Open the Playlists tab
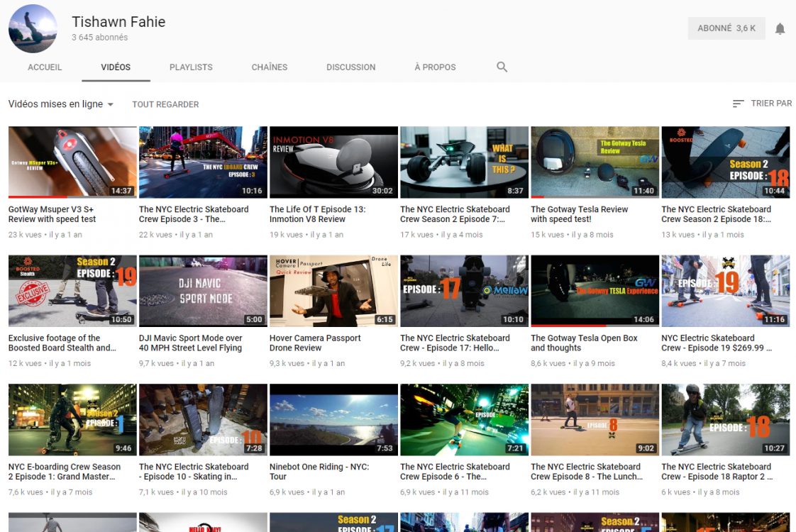This screenshot has width=796, height=532. click(x=191, y=67)
